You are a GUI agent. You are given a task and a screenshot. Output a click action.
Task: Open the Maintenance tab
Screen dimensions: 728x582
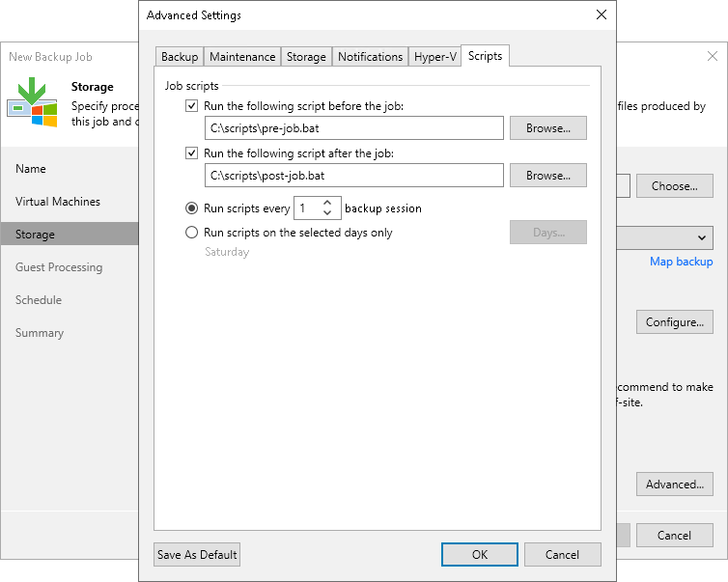242,57
